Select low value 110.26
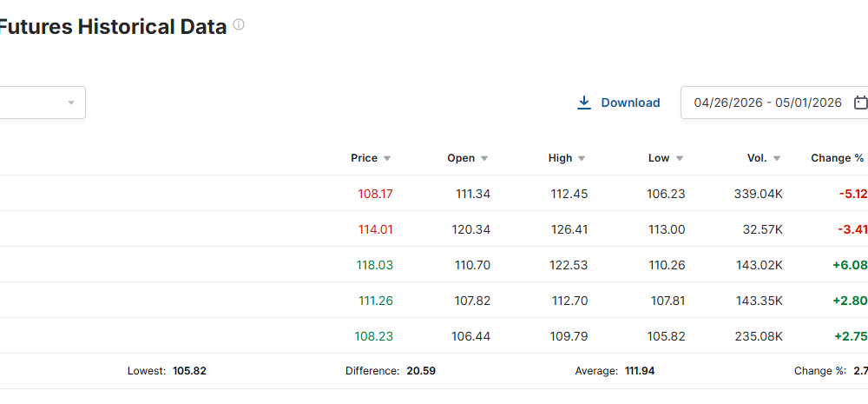Viewport: 868px width, 404px height. tap(667, 265)
